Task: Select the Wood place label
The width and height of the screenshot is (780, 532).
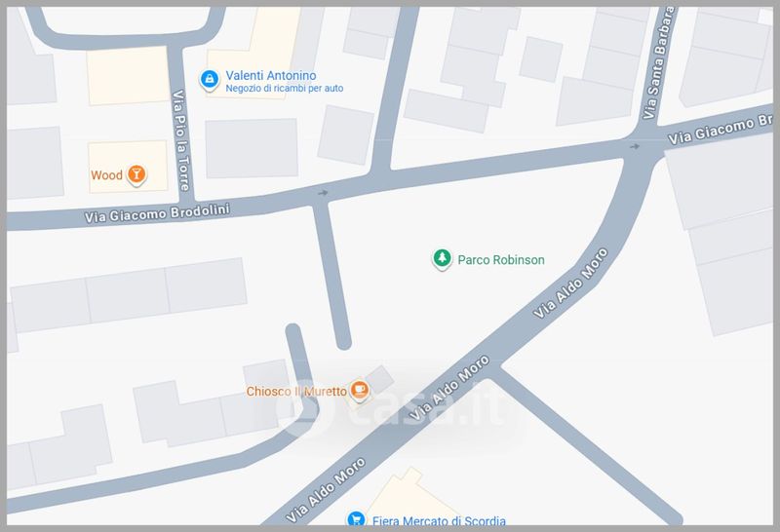Action: [106, 176]
